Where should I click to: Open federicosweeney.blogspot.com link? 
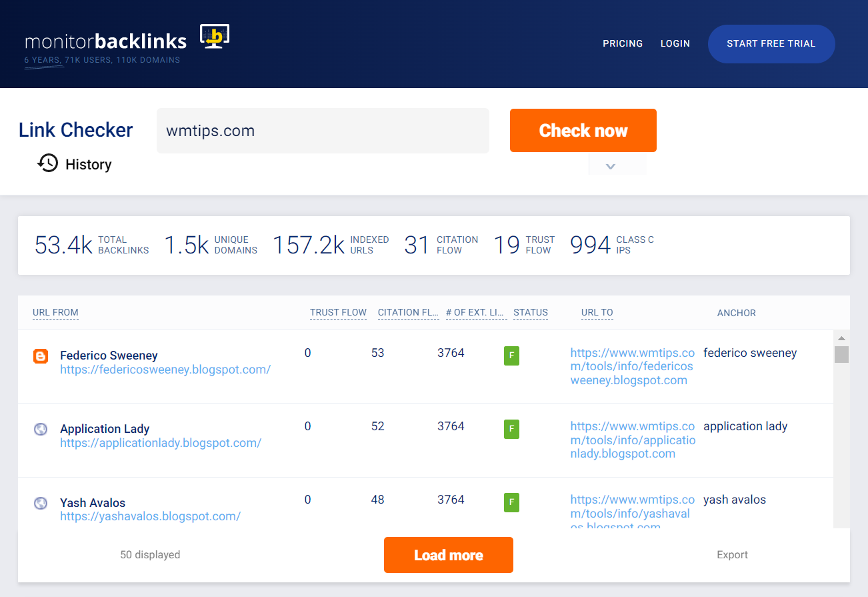[165, 369]
